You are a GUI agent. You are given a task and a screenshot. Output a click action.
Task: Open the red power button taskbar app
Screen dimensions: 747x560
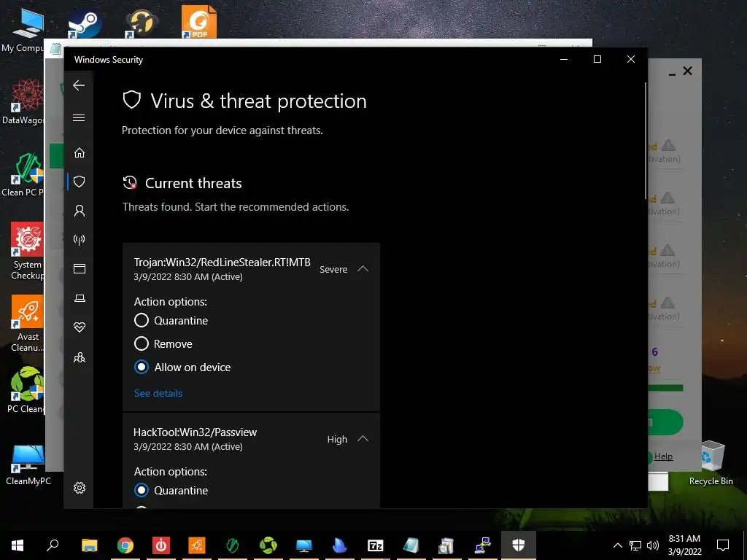(x=161, y=545)
